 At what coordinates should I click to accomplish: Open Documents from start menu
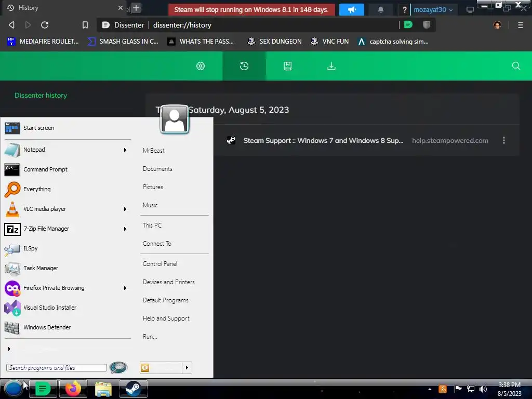(x=157, y=169)
